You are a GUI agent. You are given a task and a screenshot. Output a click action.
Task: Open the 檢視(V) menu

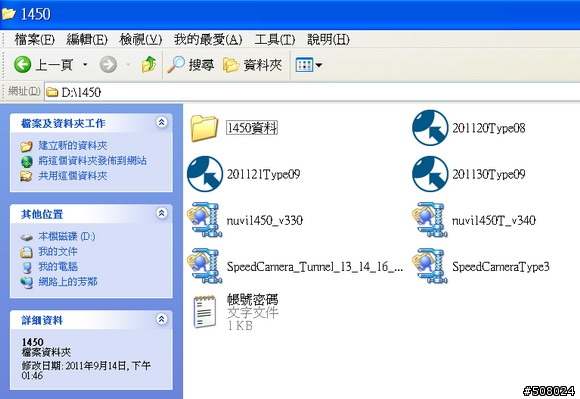click(x=141, y=39)
